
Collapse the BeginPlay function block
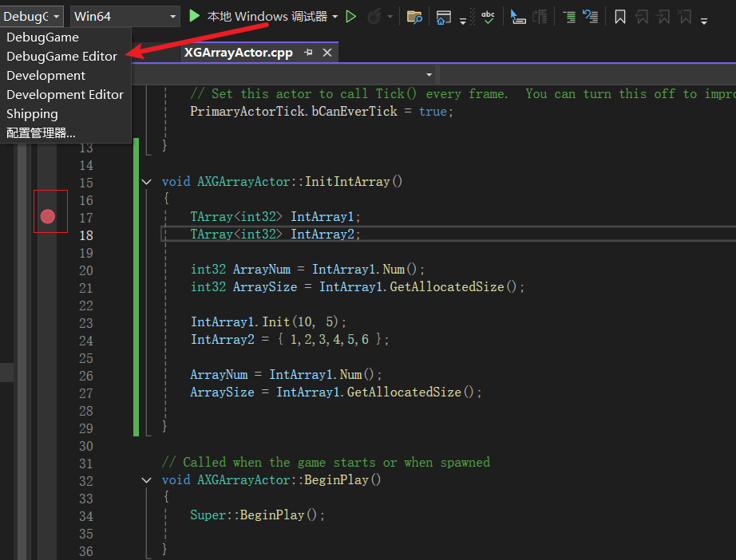coord(146,479)
